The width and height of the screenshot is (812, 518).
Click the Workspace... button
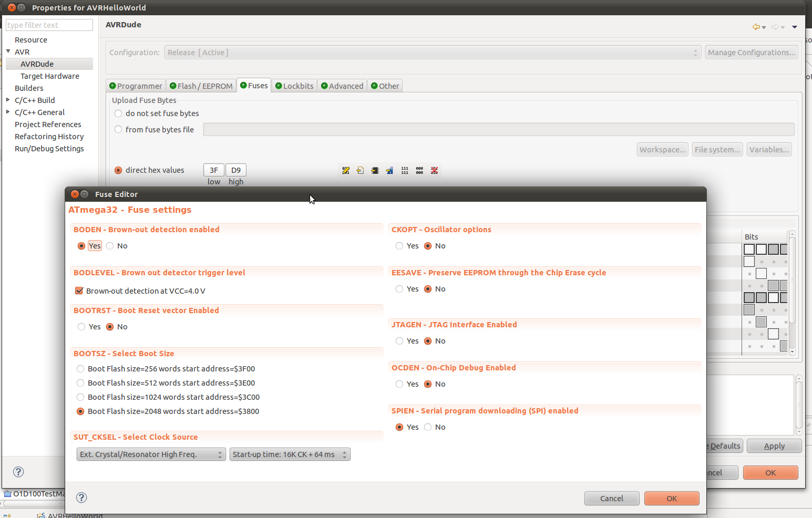[663, 150]
